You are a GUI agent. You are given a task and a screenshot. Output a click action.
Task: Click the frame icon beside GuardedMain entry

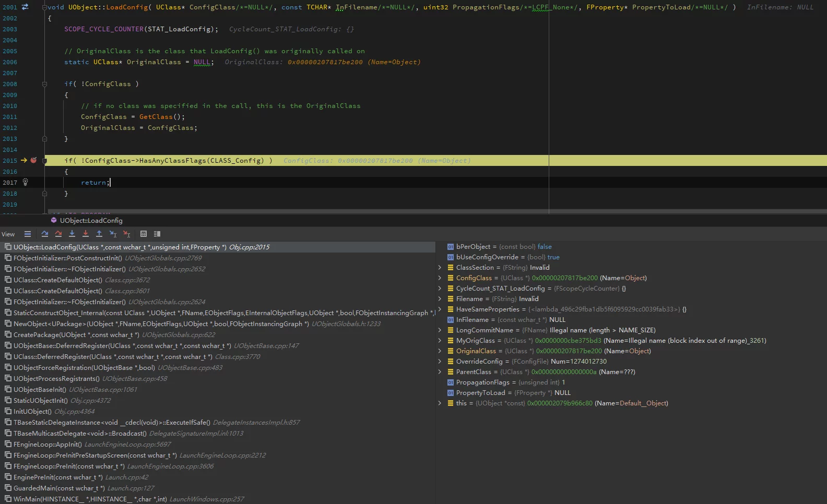[8, 488]
